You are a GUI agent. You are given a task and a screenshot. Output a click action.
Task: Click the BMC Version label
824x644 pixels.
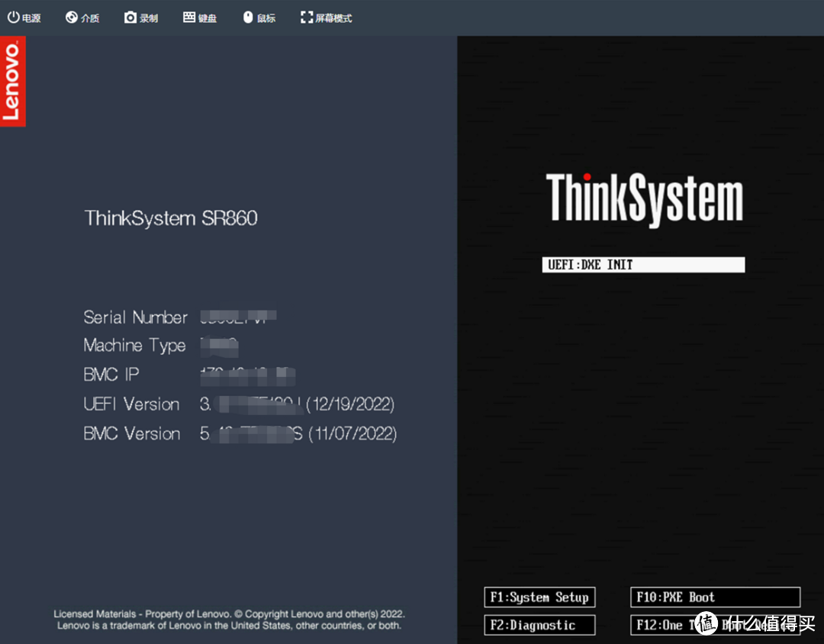pos(132,433)
